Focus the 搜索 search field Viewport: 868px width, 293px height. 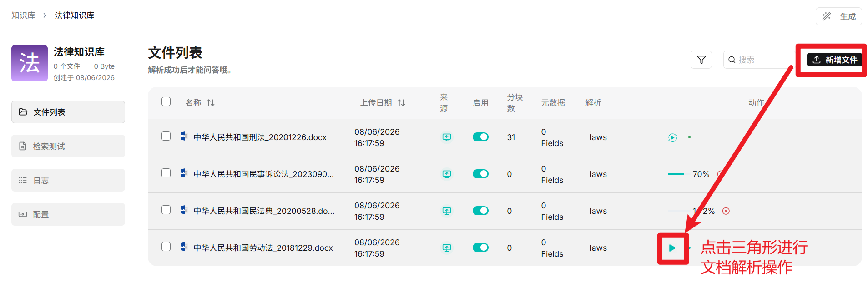[x=760, y=60]
